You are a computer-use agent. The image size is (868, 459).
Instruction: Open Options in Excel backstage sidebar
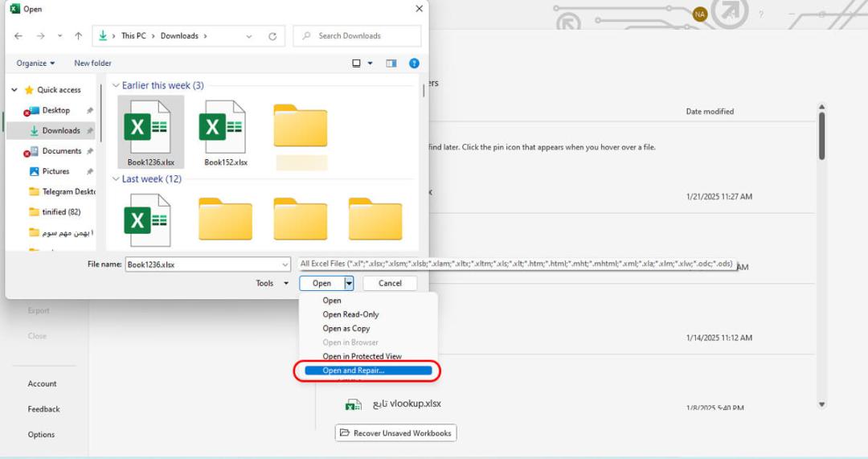pos(41,435)
